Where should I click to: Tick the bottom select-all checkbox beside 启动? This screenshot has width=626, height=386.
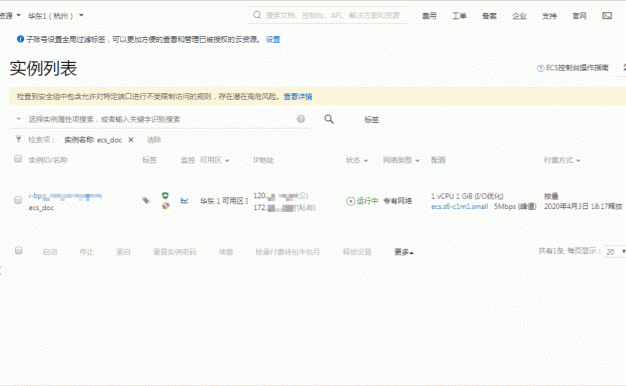click(18, 250)
